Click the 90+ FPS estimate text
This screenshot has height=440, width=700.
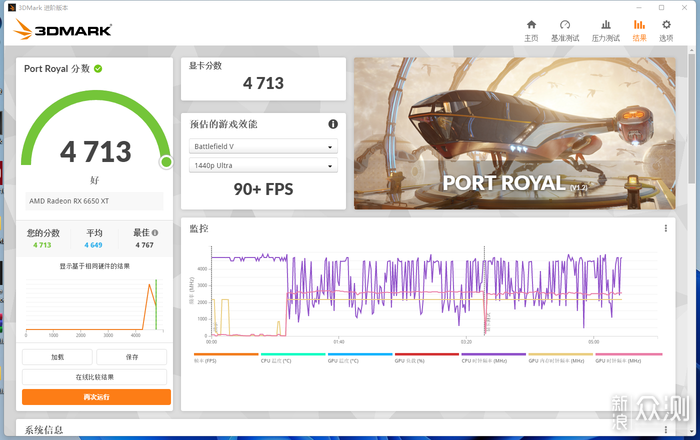point(263,189)
